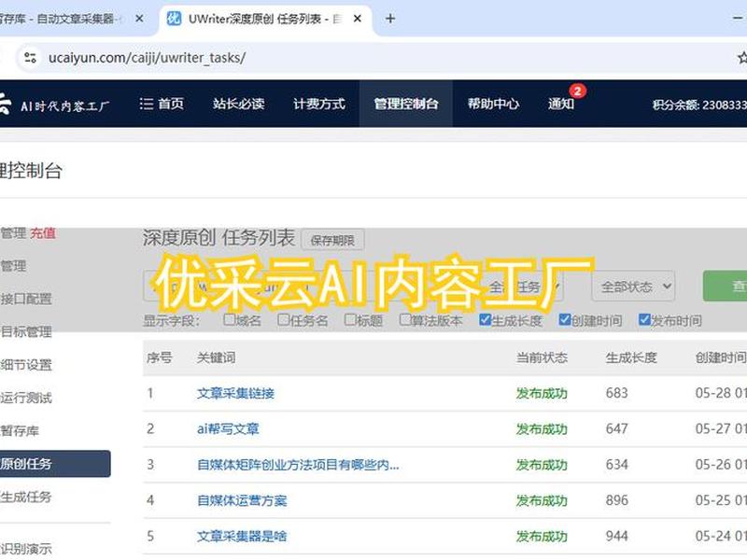Toggle the 域名 display field checkbox
747x560 pixels.
click(229, 319)
